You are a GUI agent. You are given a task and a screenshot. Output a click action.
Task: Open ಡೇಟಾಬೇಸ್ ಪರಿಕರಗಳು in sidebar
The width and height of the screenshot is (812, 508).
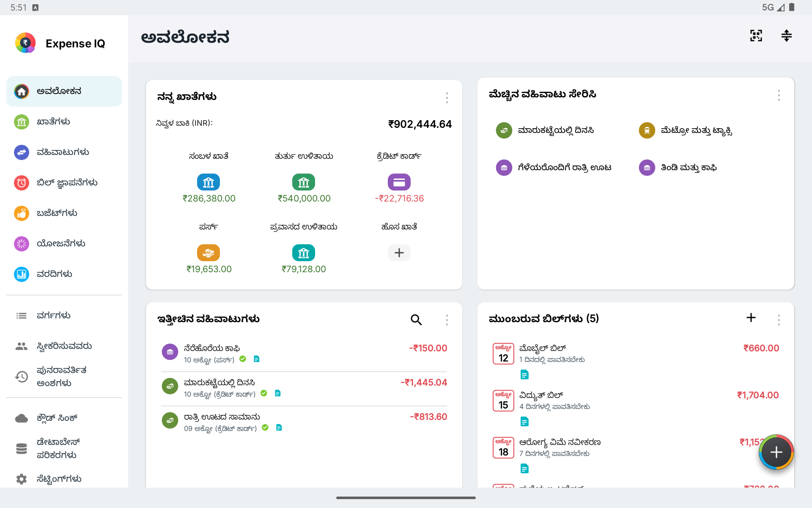(64, 448)
